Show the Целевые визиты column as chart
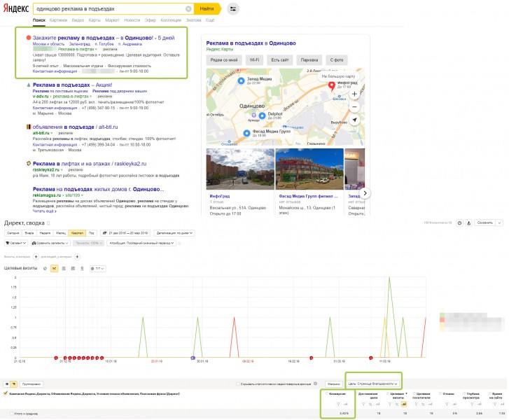This screenshot has width=509, height=420. click(x=404, y=404)
